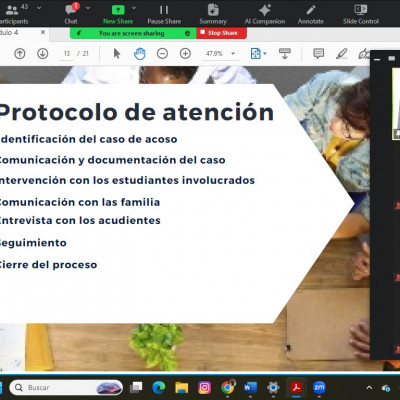Open Summary in Zoom toolbar
This screenshot has height=400, width=400.
click(213, 14)
